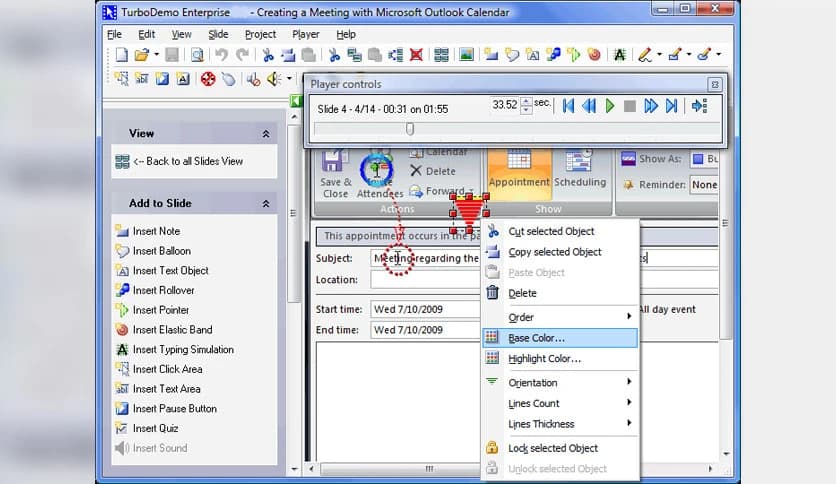Click the Insert Text Object toolbar icon
Viewport: 836px width, 484px height.
(532, 54)
